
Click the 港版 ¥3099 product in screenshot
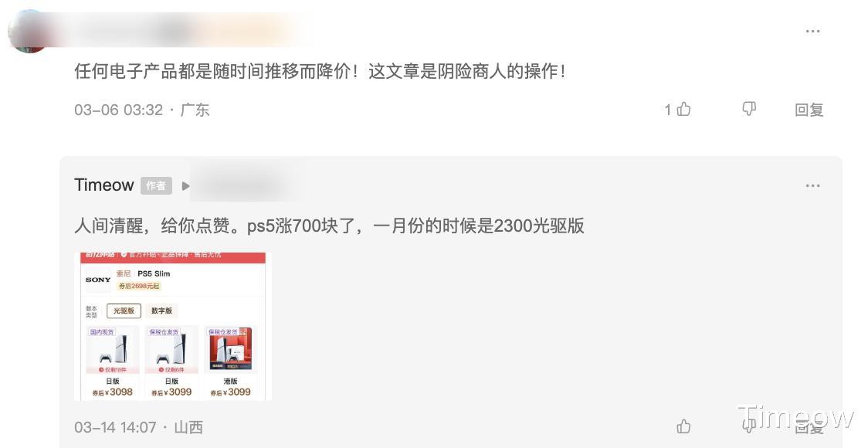click(x=230, y=362)
